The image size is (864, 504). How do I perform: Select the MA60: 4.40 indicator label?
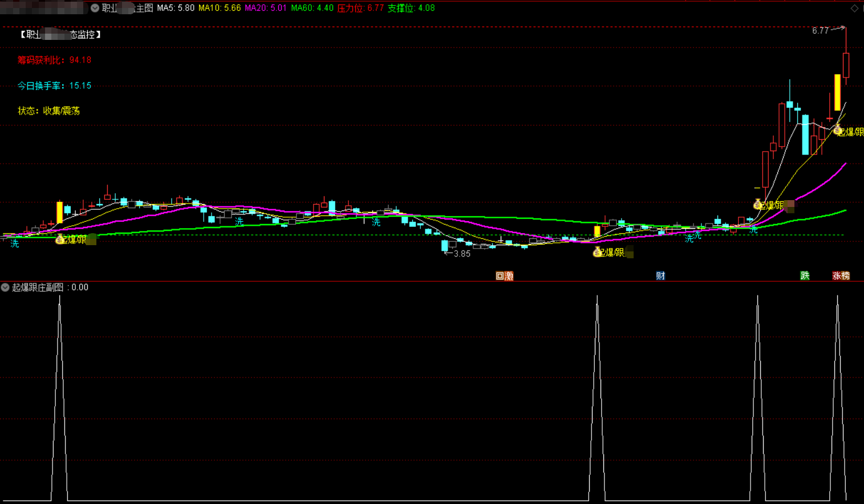[x=312, y=8]
